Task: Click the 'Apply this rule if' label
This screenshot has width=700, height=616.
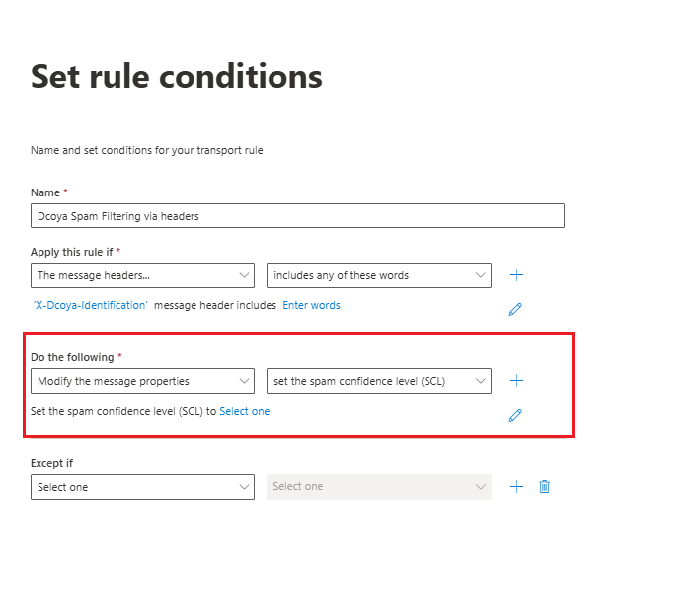Action: 71,252
